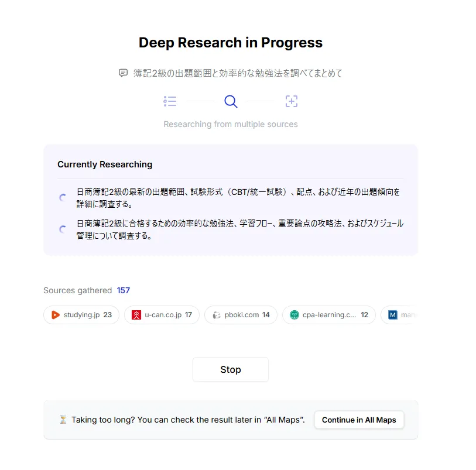Select the outline list step icon
The width and height of the screenshot is (476, 470).
[170, 101]
